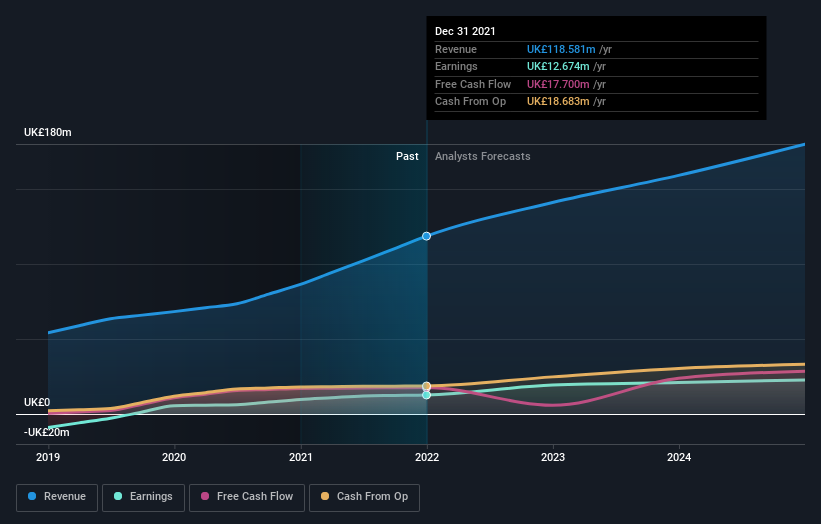The image size is (821, 524).
Task: Click the 2023 x-axis label
Action: coord(553,457)
